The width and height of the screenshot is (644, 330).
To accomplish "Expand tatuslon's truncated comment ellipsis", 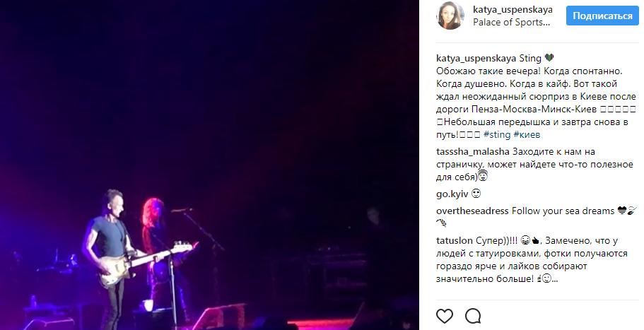I will click(554, 279).
